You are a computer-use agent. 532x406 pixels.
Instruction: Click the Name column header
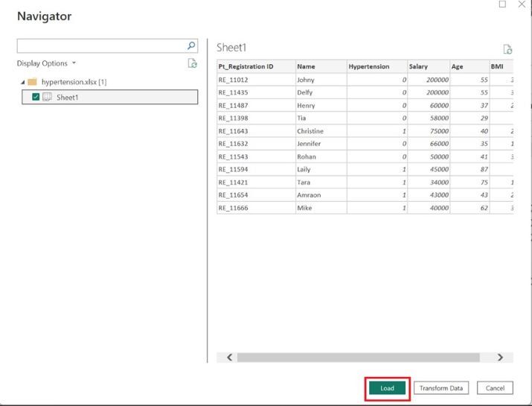click(x=321, y=66)
